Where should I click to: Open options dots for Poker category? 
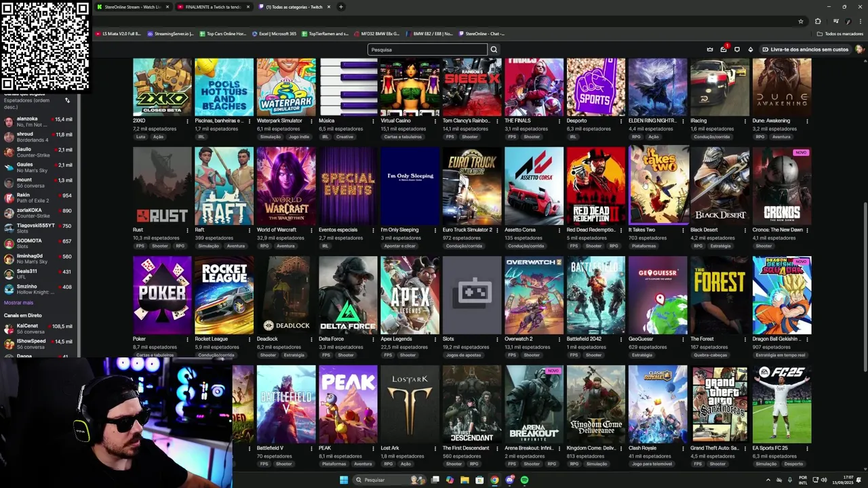coord(188,340)
